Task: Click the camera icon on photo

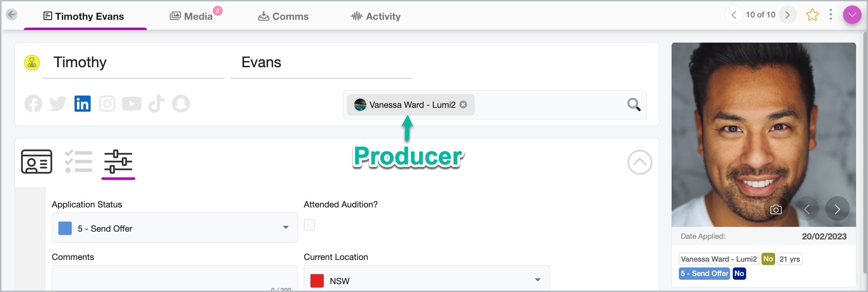Action: (x=776, y=209)
